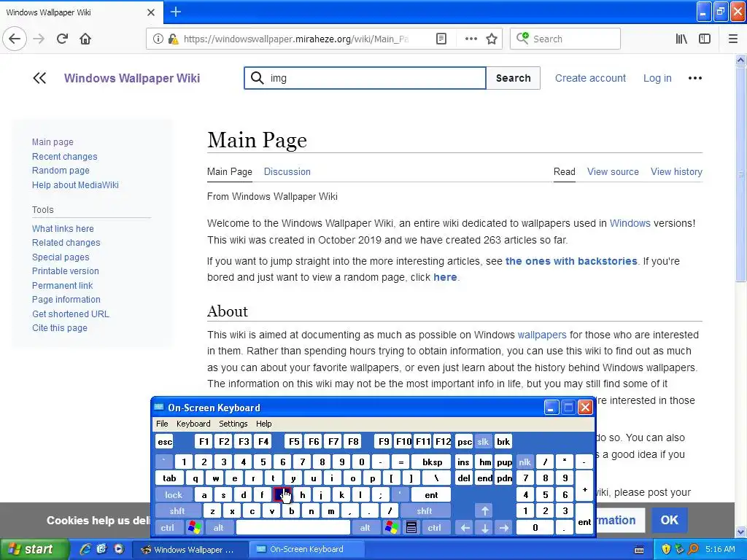Click the down arrow key on On-Screen Keyboard

pos(484,528)
